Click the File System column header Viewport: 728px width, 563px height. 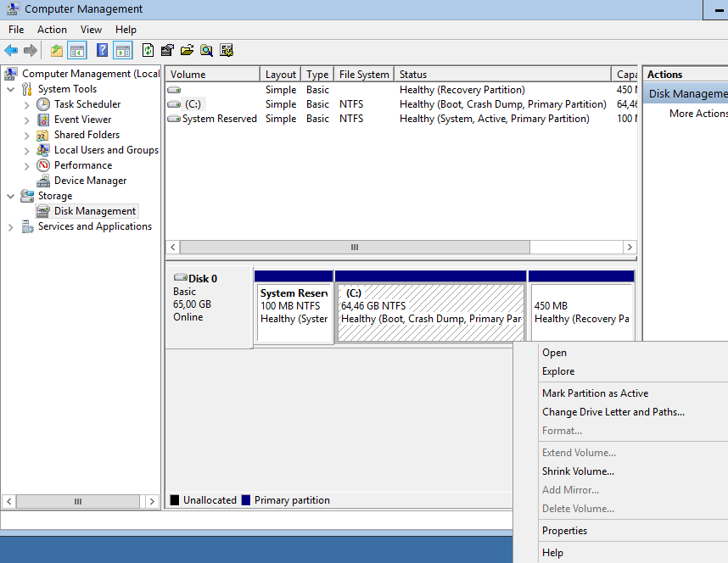364,75
